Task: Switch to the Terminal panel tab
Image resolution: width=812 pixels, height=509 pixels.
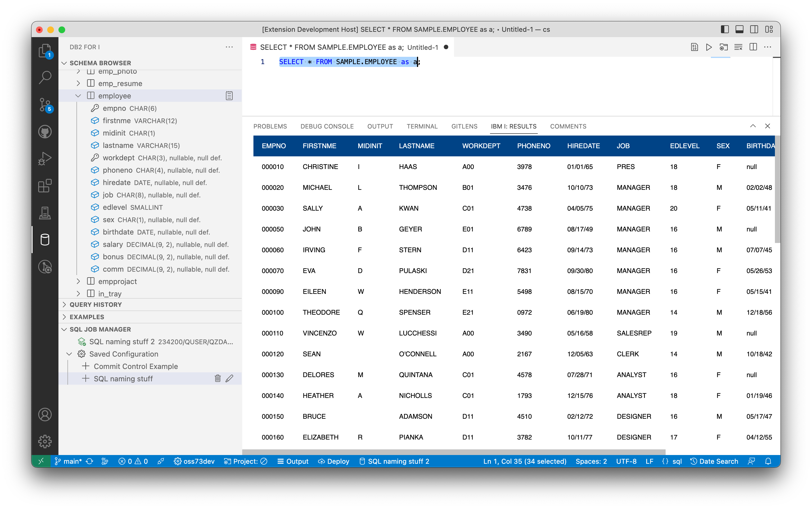Action: point(422,126)
